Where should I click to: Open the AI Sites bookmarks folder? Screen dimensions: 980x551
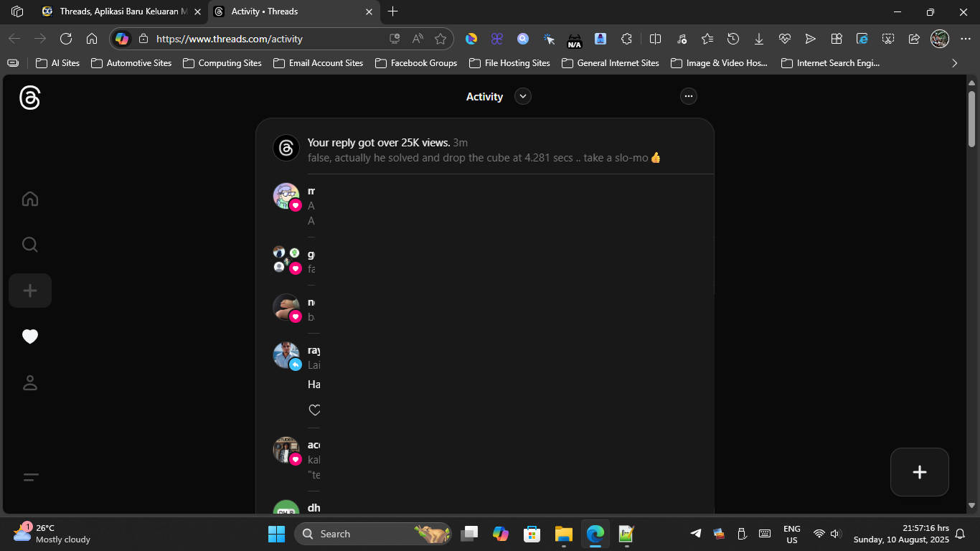pyautogui.click(x=58, y=63)
